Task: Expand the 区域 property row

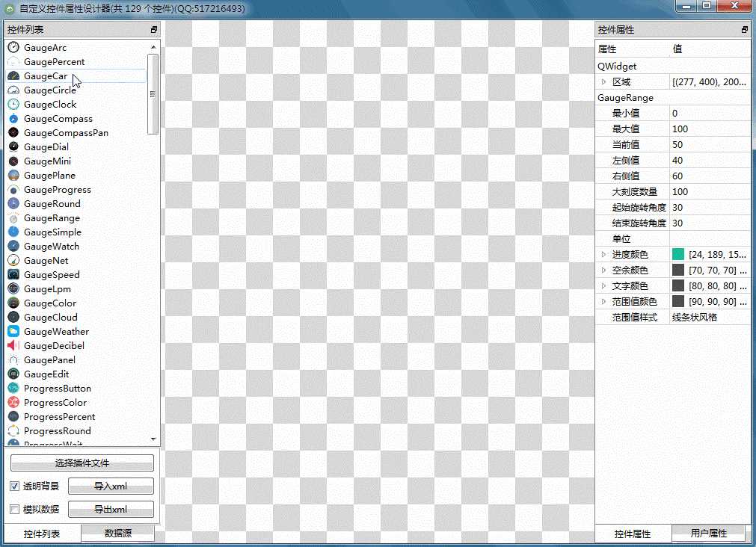Action: [x=603, y=82]
